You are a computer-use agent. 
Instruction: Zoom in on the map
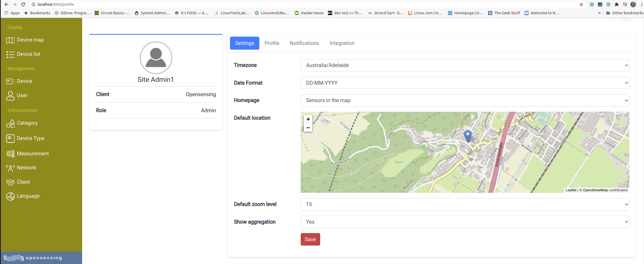[x=308, y=119]
